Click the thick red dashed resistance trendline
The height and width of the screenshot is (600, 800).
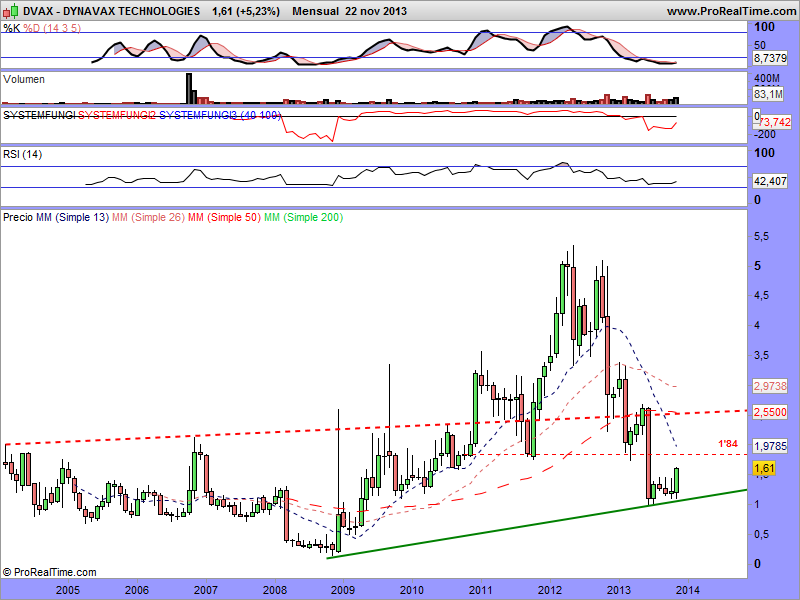[x=376, y=428]
